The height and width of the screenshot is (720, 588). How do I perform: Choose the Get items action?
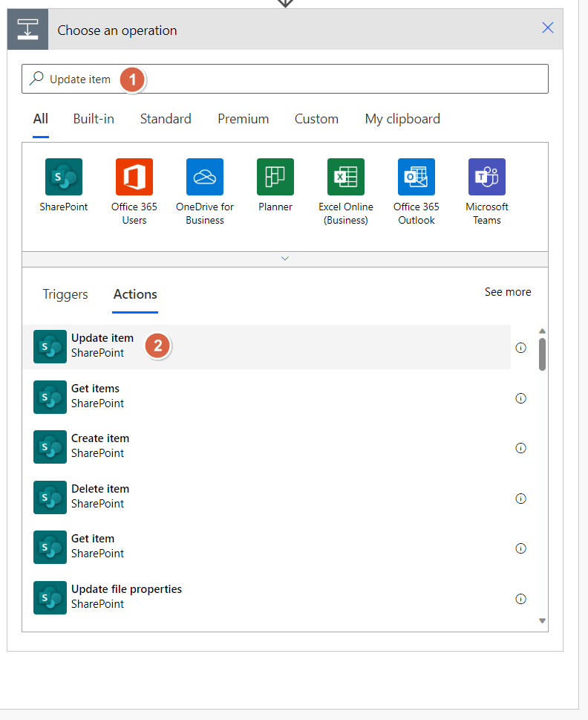pyautogui.click(x=267, y=397)
